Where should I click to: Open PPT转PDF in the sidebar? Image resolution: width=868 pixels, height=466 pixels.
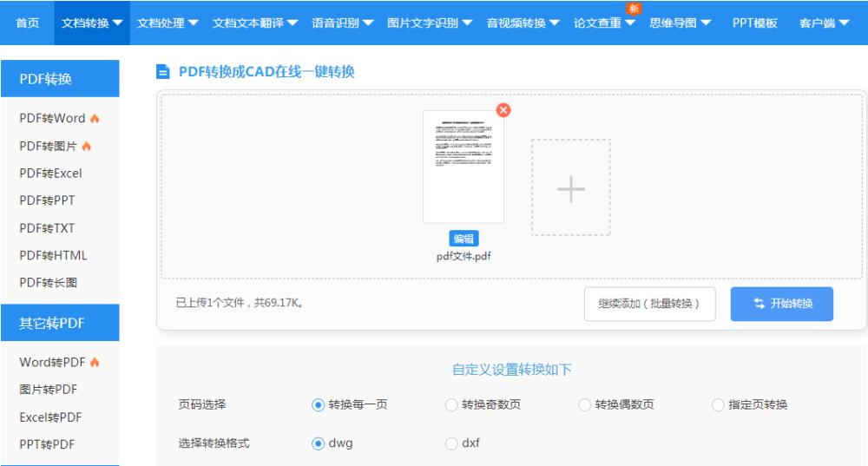pyautogui.click(x=47, y=444)
